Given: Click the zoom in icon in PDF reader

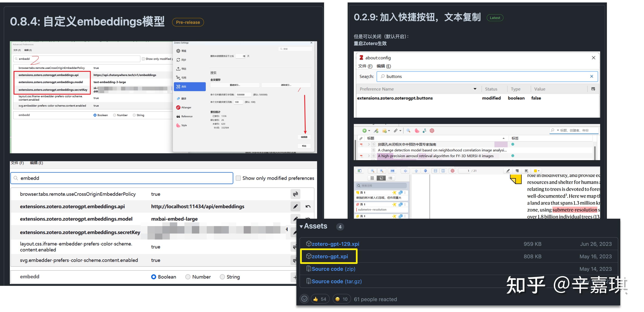Looking at the screenshot, I should [x=382, y=171].
